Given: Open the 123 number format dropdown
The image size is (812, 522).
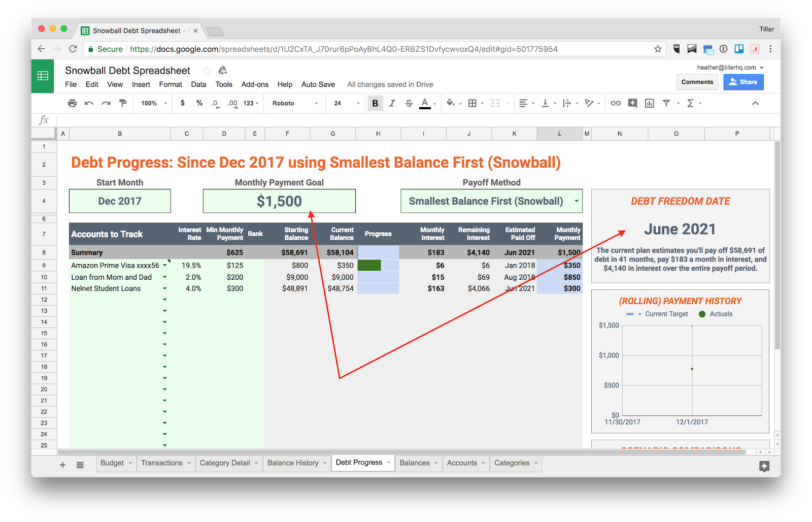Looking at the screenshot, I should click(x=251, y=103).
